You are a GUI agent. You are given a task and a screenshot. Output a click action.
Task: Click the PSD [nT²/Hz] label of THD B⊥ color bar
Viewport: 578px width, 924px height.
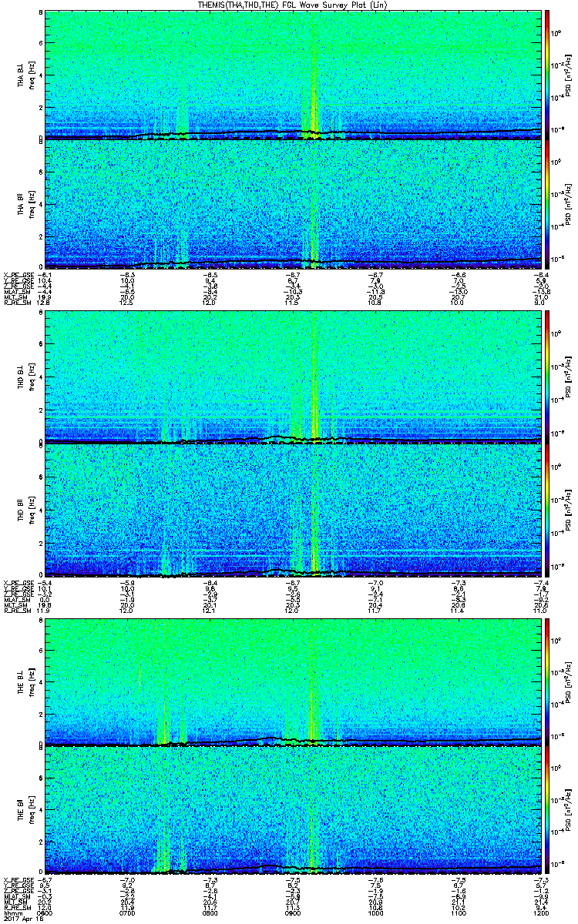tap(569, 377)
